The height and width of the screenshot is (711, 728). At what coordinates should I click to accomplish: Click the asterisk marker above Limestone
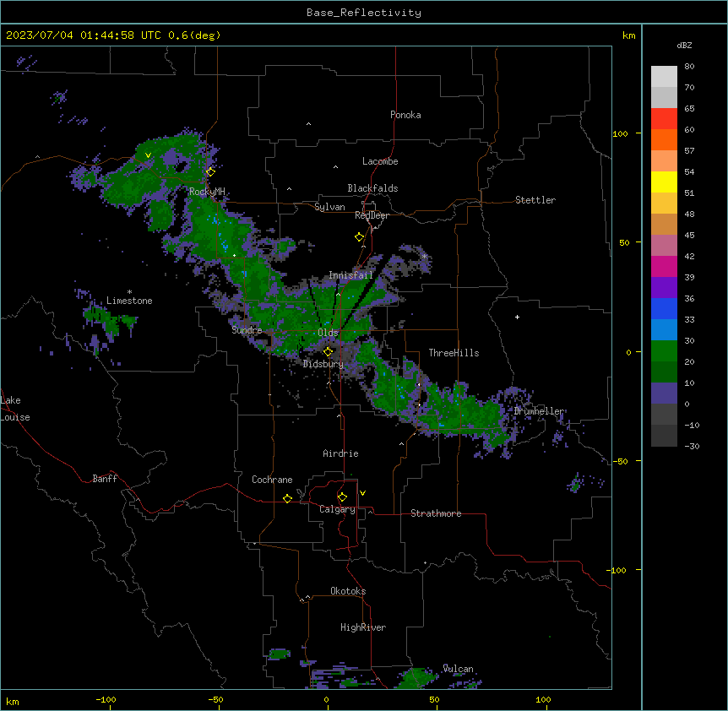pos(129,292)
